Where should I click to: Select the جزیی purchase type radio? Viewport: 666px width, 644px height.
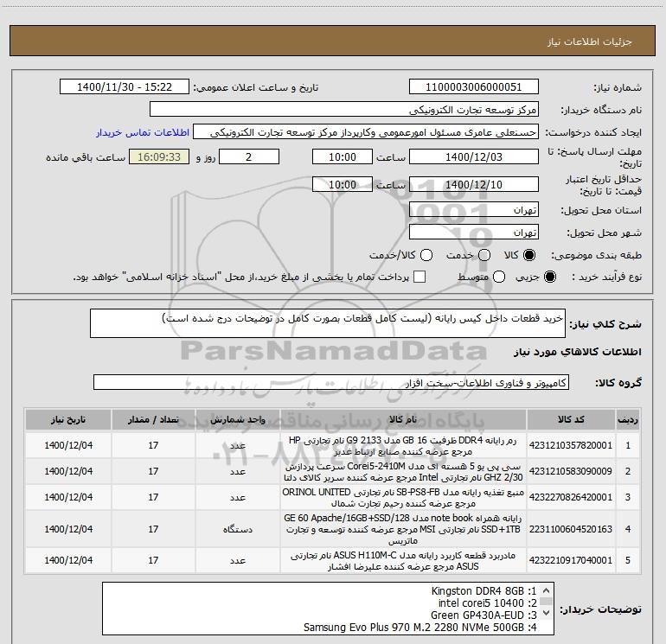[x=549, y=277]
